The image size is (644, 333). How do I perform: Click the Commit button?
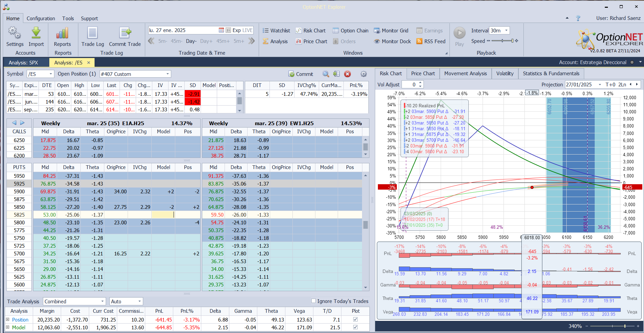coord(301,74)
